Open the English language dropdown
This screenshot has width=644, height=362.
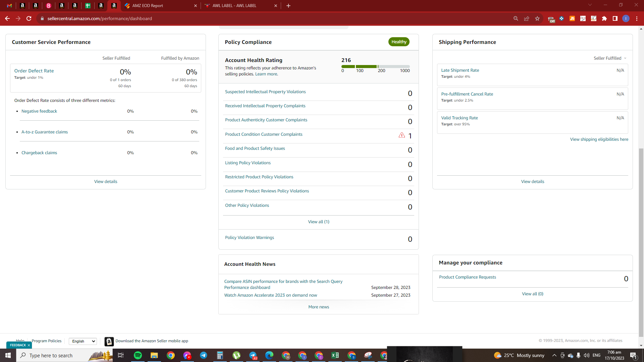[83, 341]
